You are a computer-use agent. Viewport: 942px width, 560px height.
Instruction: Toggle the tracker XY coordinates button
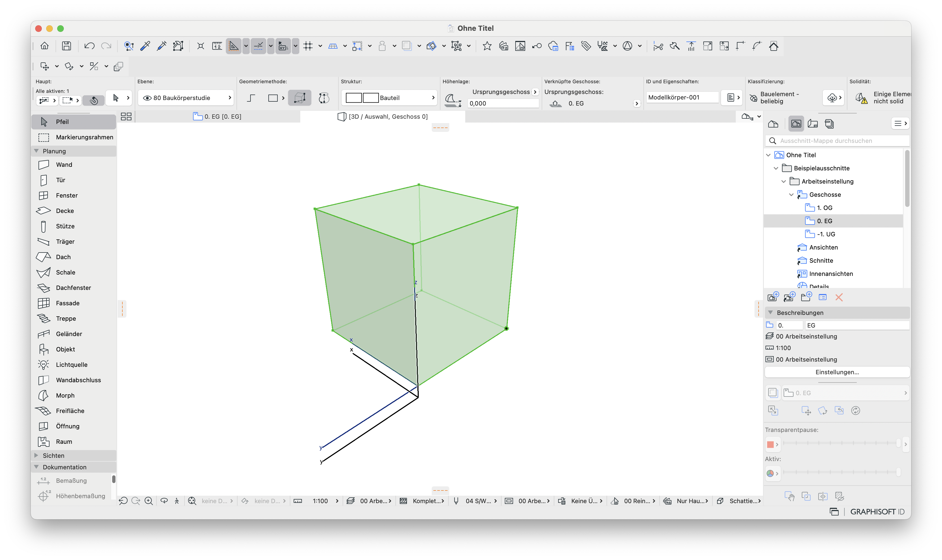(x=283, y=46)
